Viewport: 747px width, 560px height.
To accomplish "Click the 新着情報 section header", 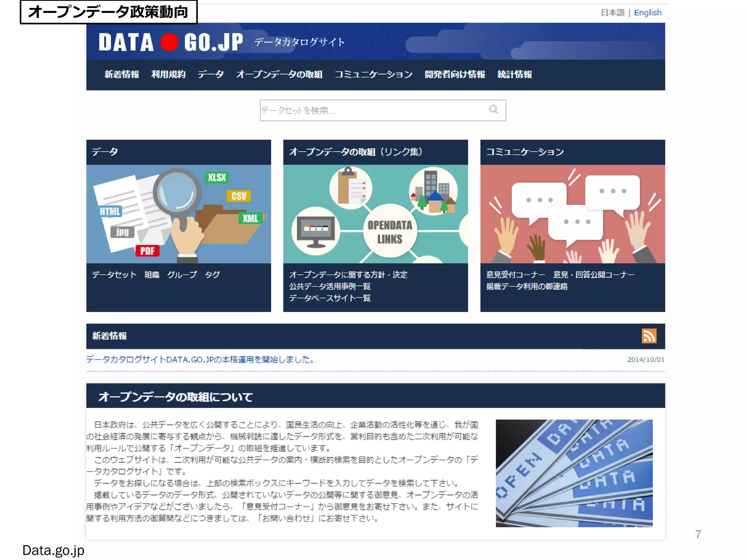I will [109, 336].
